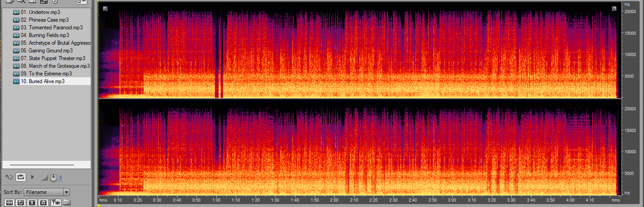This screenshot has height=207, width=644.
Task: Click the Hz label at top of frequency ruler
Action: (x=627, y=4)
